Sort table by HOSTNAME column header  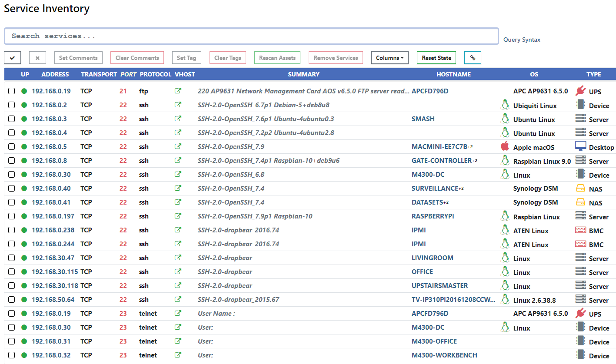tap(453, 74)
